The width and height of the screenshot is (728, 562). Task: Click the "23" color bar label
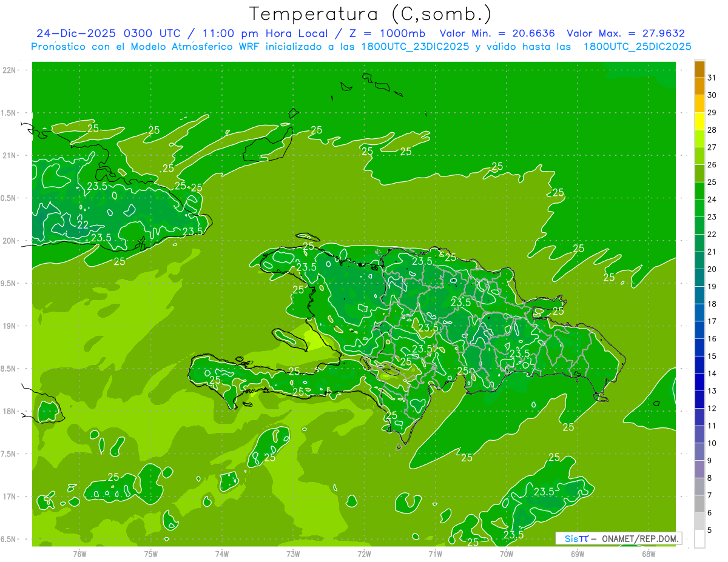[712, 216]
